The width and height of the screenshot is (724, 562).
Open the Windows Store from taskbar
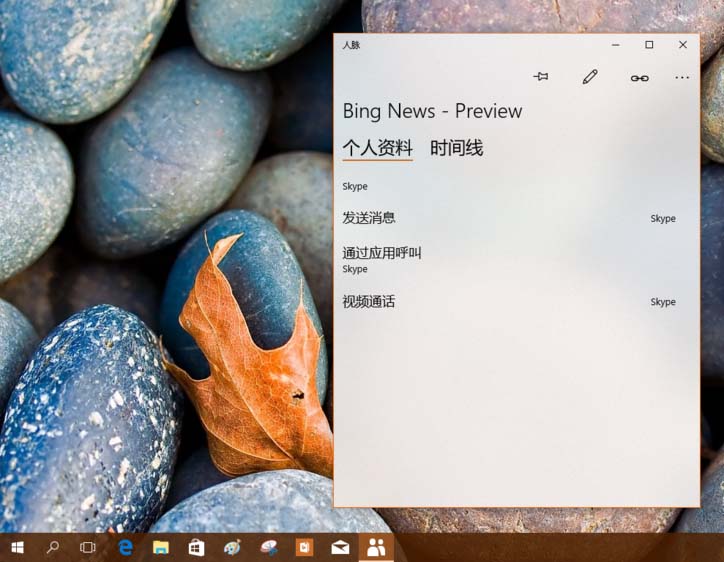coord(196,547)
